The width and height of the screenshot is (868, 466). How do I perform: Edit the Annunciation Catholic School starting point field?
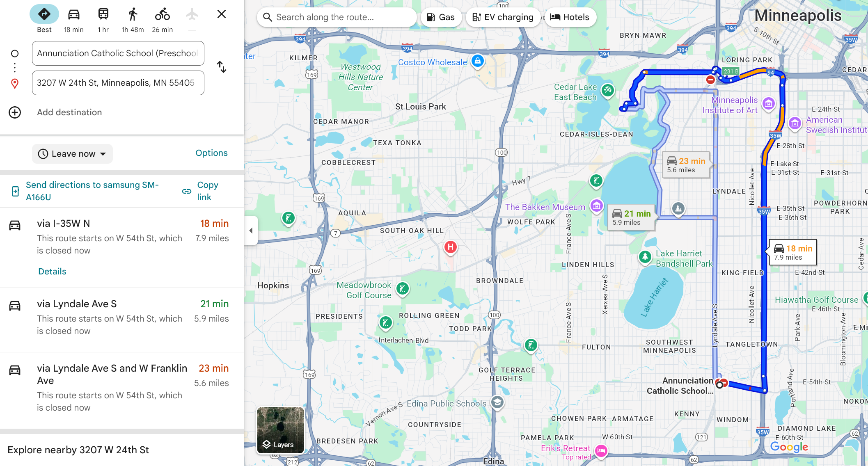coord(118,53)
